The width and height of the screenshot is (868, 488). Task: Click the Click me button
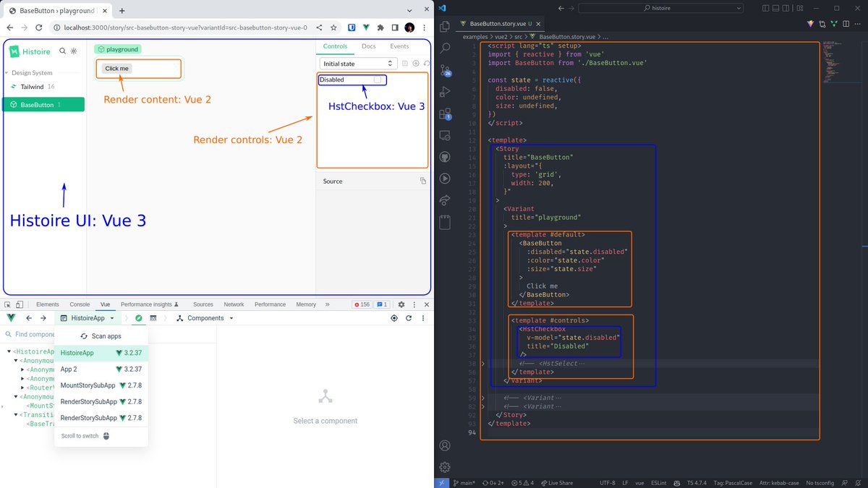116,69
